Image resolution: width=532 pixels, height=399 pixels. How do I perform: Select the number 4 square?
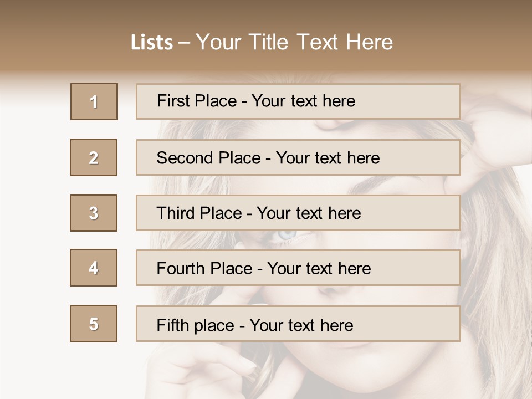[94, 268]
